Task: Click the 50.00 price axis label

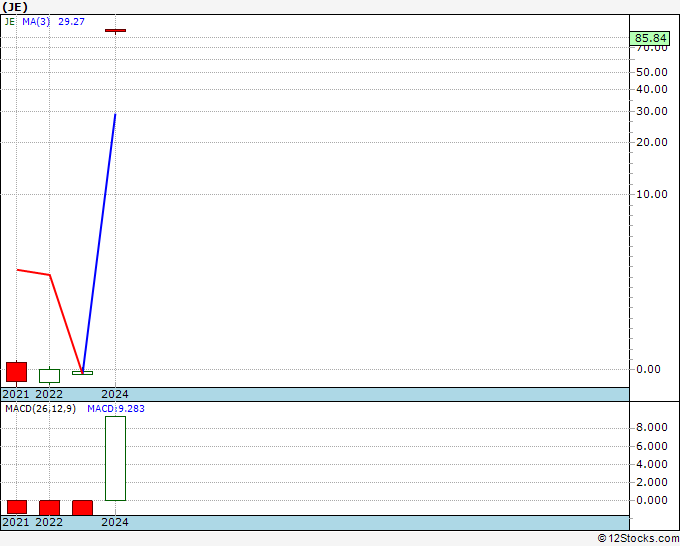Action: click(x=651, y=72)
